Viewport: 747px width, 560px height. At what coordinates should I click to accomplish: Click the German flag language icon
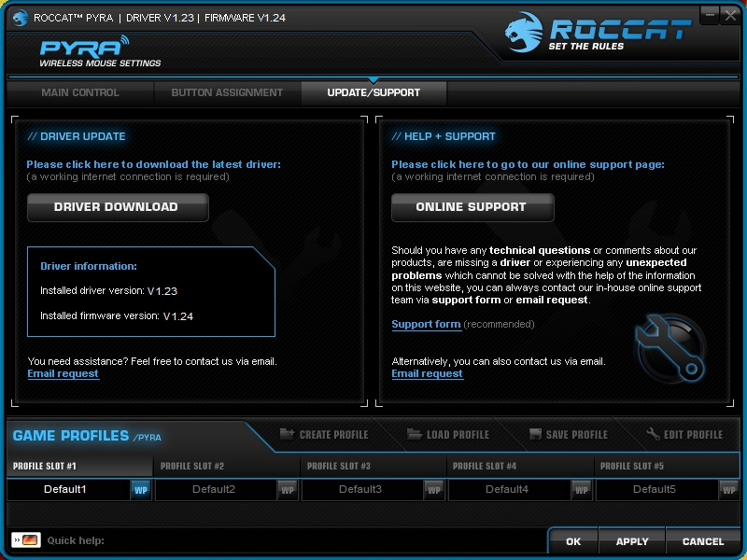[26, 540]
